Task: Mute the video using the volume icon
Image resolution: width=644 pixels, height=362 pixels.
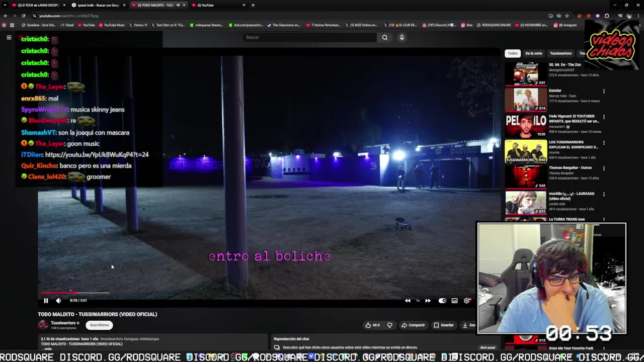Action: [x=58, y=301]
